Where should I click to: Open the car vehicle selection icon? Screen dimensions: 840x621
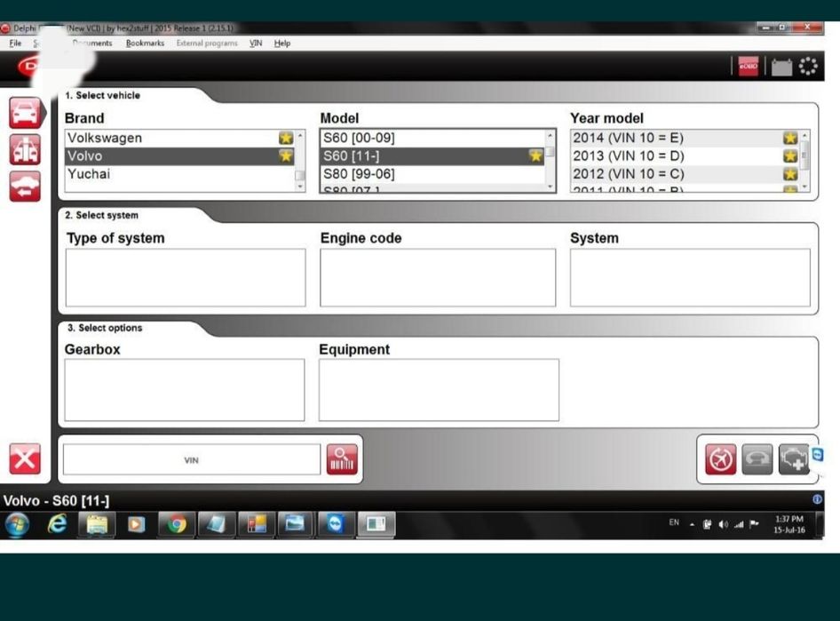[x=25, y=113]
